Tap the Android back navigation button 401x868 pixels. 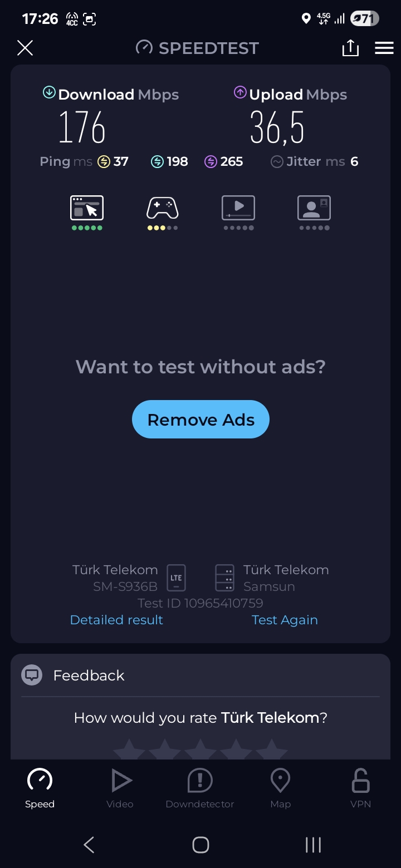[89, 845]
